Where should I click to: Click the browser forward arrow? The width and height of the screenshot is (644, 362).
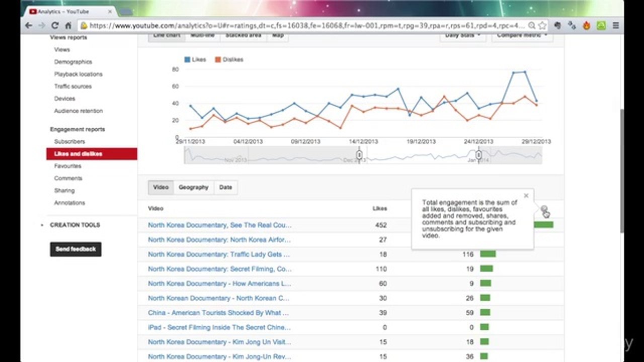click(x=42, y=25)
